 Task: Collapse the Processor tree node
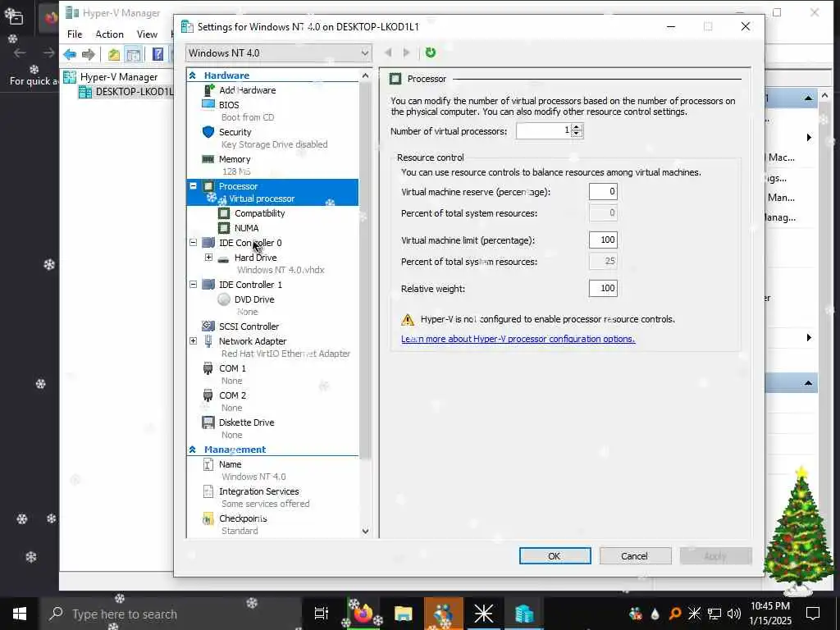point(194,186)
